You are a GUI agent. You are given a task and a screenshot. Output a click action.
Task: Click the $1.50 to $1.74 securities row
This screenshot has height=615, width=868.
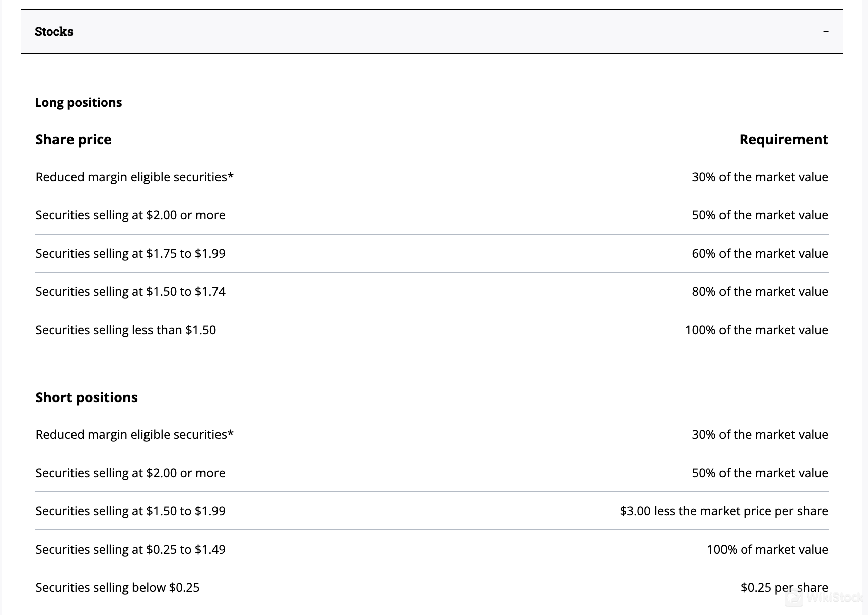click(x=130, y=291)
